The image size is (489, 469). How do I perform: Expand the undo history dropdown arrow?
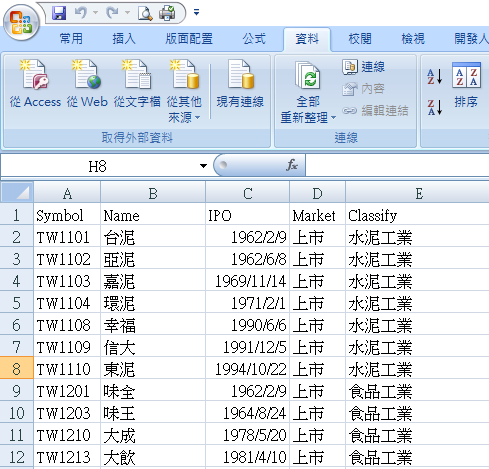pos(95,13)
